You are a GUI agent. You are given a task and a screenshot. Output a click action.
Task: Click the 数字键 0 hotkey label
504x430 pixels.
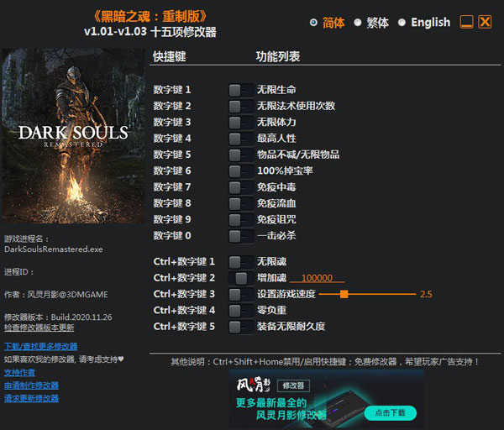[x=172, y=236]
